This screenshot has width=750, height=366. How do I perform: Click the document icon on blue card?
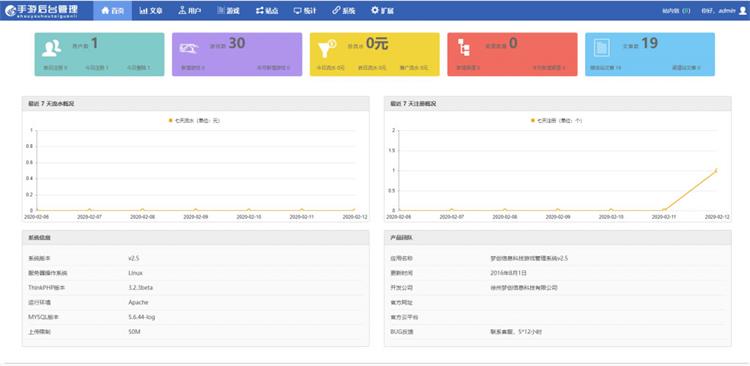601,48
